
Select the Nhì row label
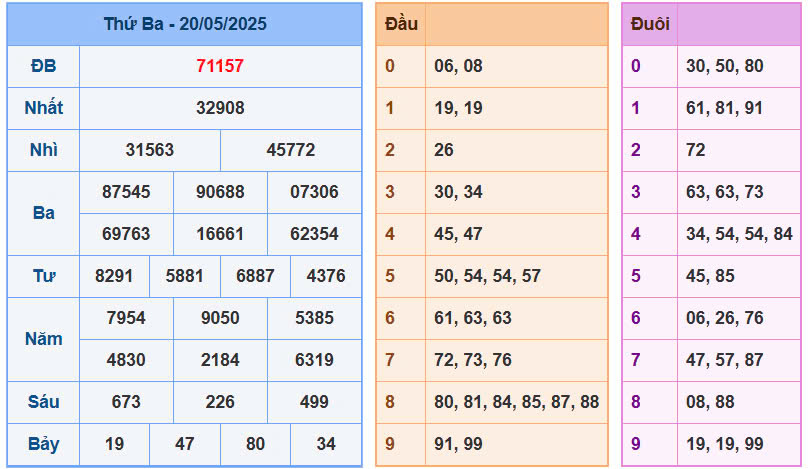(43, 150)
